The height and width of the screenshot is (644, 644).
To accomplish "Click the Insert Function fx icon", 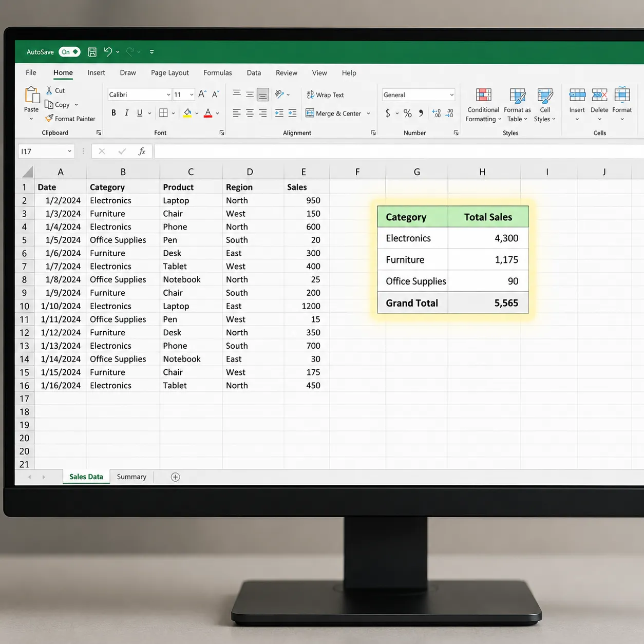I will [x=142, y=151].
